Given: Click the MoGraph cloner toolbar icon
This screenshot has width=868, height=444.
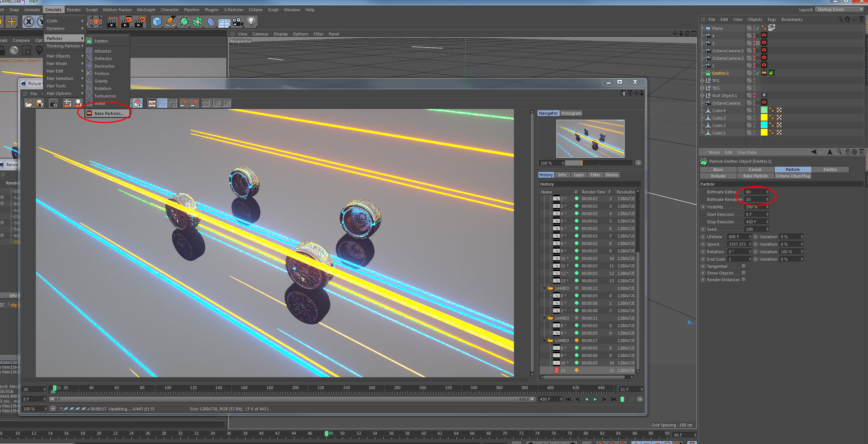Looking at the screenshot, I should (x=197, y=22).
